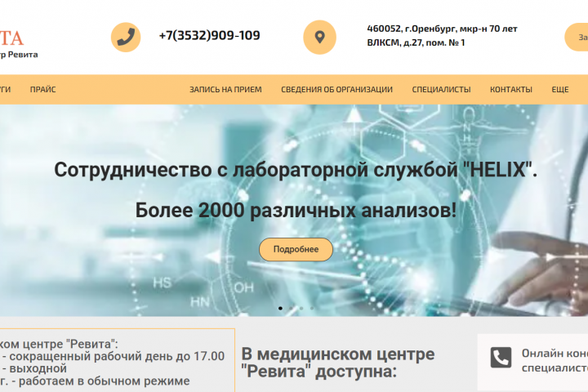588x392 pixels.
Task: Open ЗАПИСЬ НА ПРИЕМ menu item
Action: 225,89
